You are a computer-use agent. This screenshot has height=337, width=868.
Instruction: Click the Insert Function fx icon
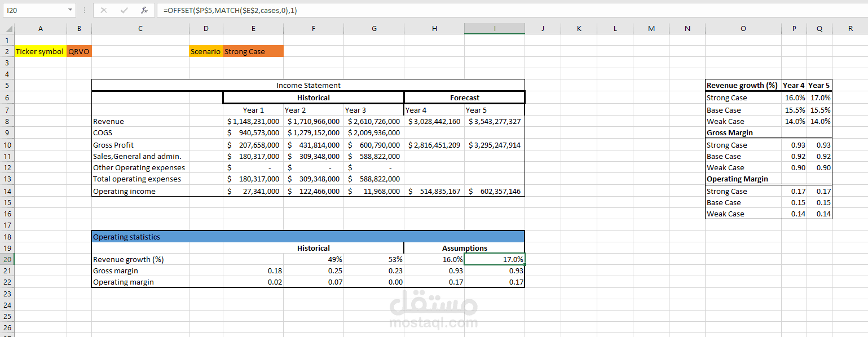coord(144,10)
